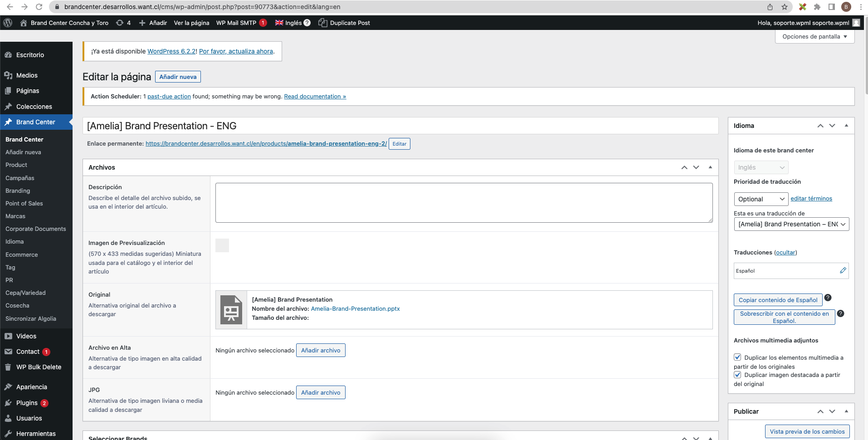868x440 pixels.
Task: Move the Idioma panel down
Action: pyautogui.click(x=832, y=126)
